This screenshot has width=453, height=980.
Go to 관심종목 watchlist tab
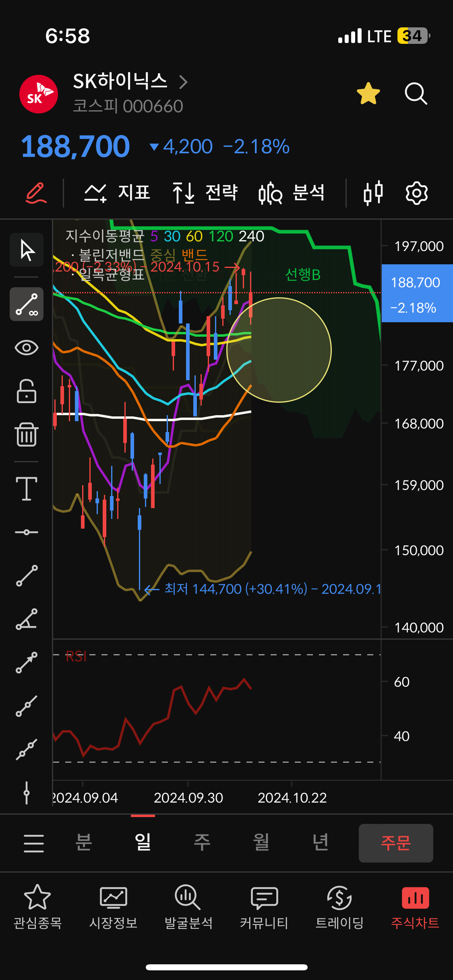(x=37, y=908)
